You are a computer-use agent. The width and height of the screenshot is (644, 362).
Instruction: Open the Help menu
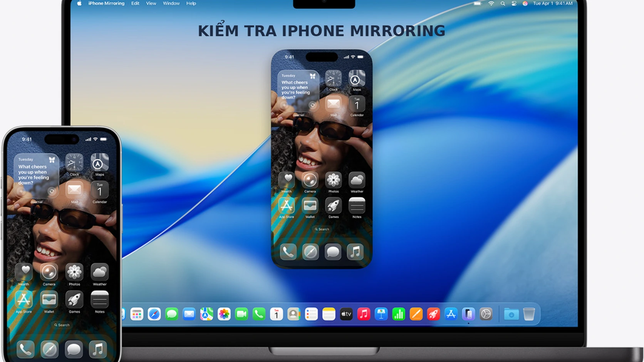(x=191, y=3)
